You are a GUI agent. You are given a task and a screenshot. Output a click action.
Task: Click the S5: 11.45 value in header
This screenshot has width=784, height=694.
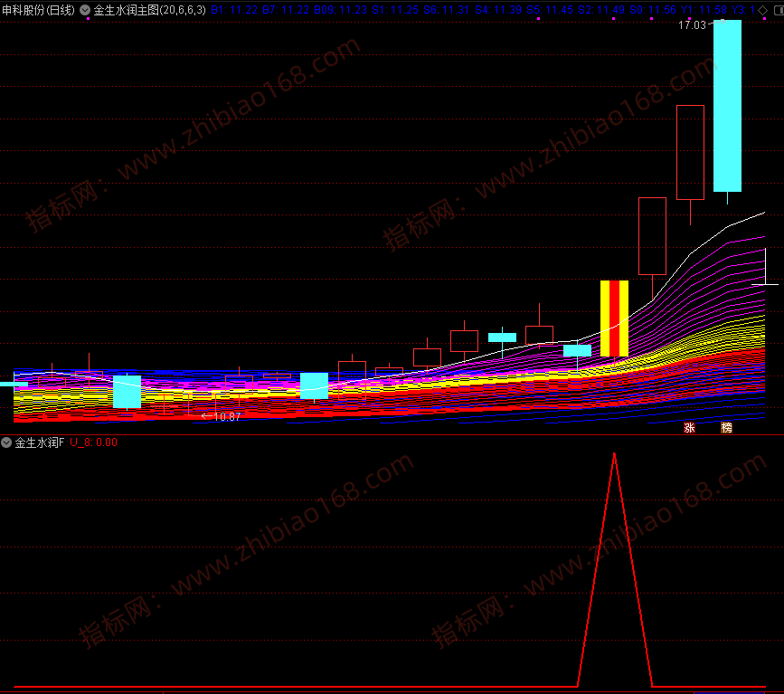[550, 10]
